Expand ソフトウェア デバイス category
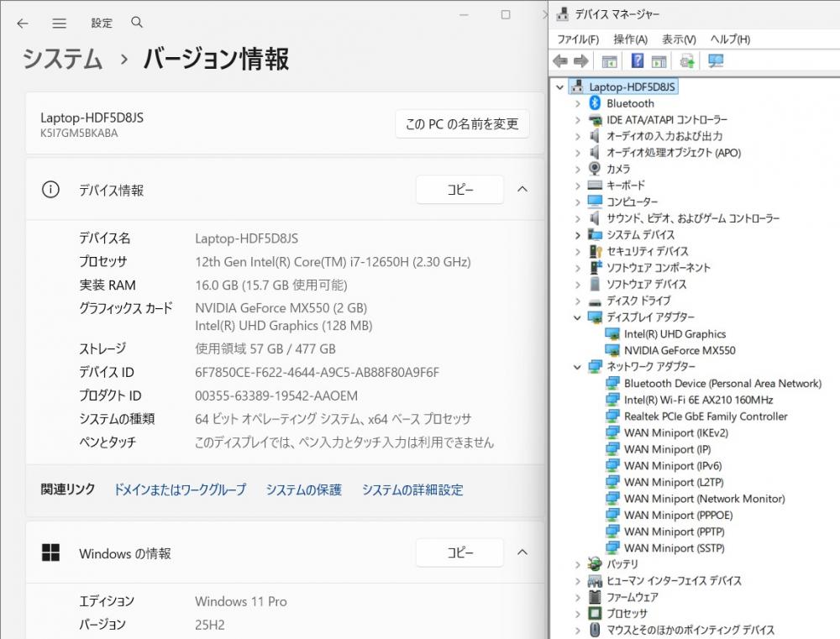 pyautogui.click(x=578, y=285)
